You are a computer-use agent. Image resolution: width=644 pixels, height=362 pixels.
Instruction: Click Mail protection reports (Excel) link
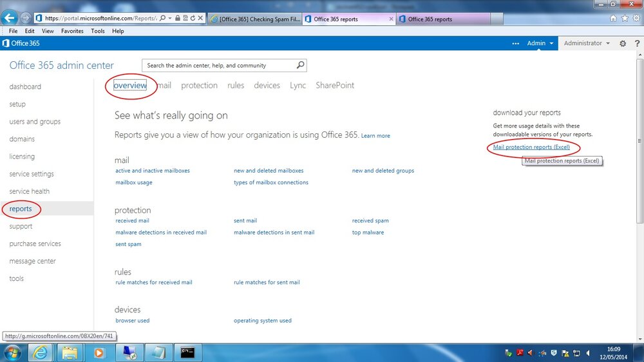[531, 147]
